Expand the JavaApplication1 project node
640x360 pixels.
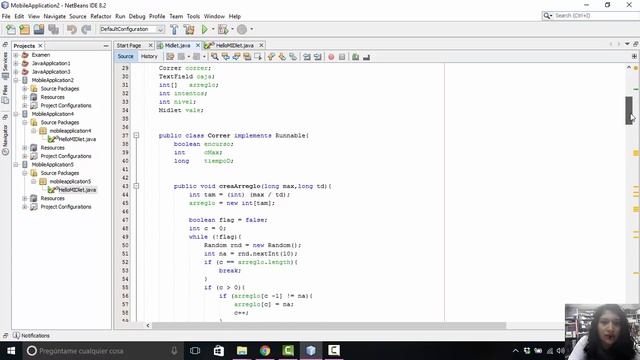click(x=16, y=63)
